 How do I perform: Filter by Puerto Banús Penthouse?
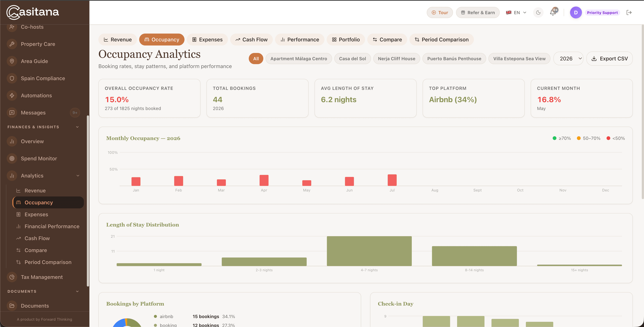tap(454, 59)
